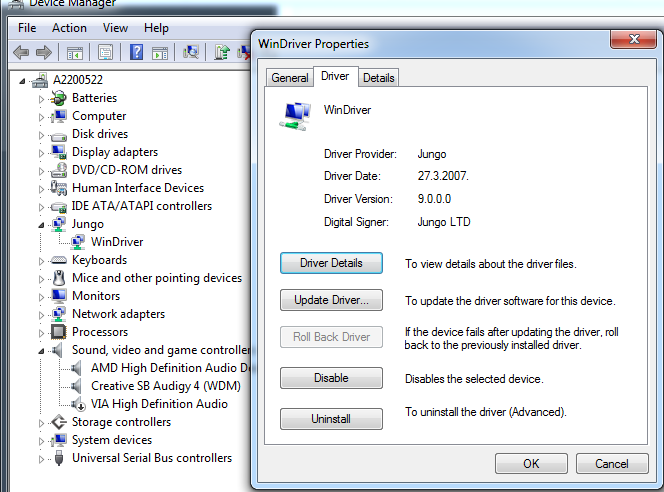Click the Update Driver... button
The image size is (664, 492).
click(331, 300)
